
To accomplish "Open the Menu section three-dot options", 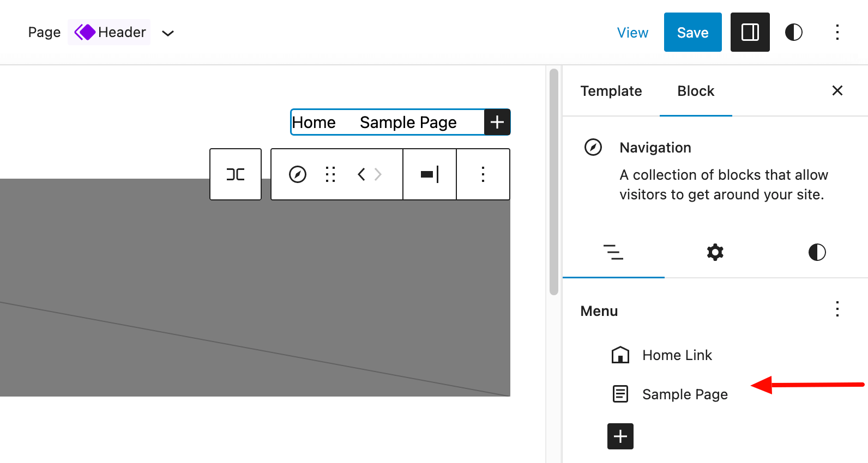I will [837, 309].
